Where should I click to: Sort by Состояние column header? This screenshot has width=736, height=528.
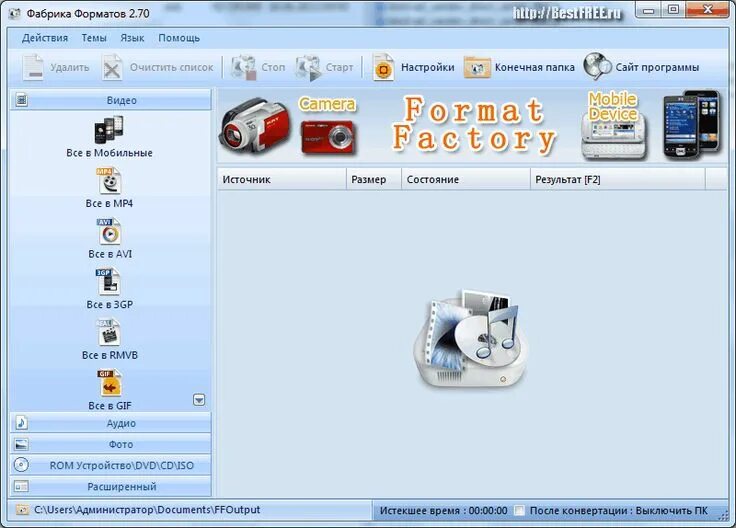click(x=466, y=179)
